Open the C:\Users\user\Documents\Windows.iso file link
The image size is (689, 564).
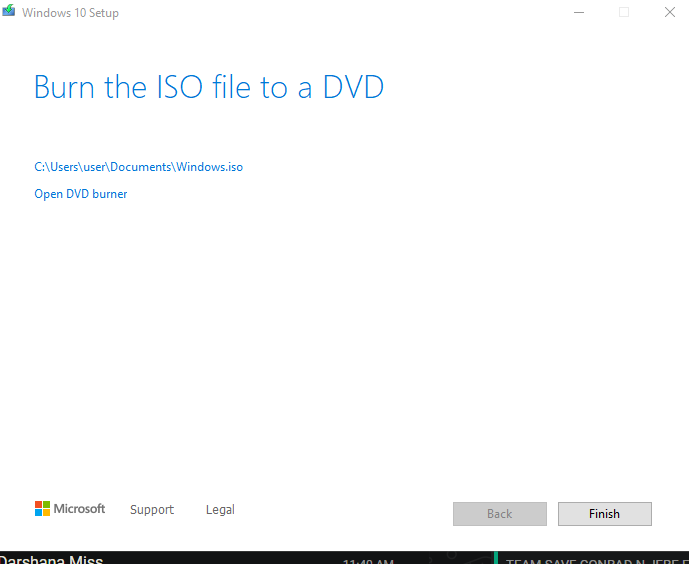pyautogui.click(x=138, y=167)
